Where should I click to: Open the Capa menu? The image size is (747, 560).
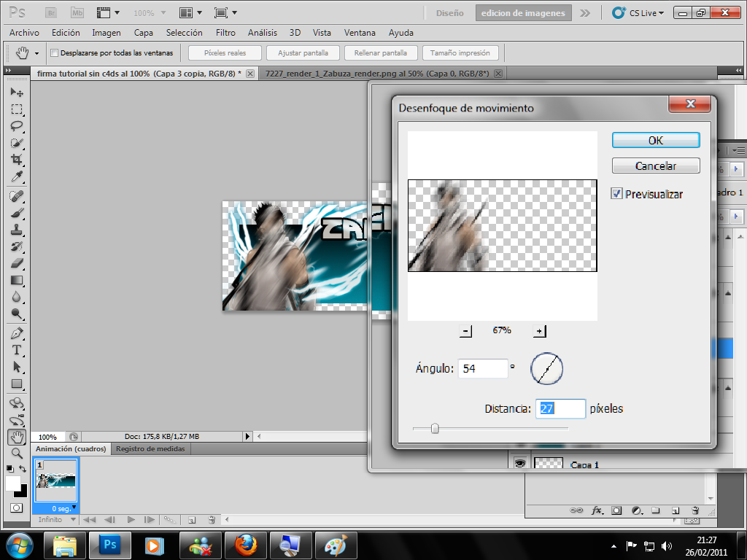(x=144, y=32)
